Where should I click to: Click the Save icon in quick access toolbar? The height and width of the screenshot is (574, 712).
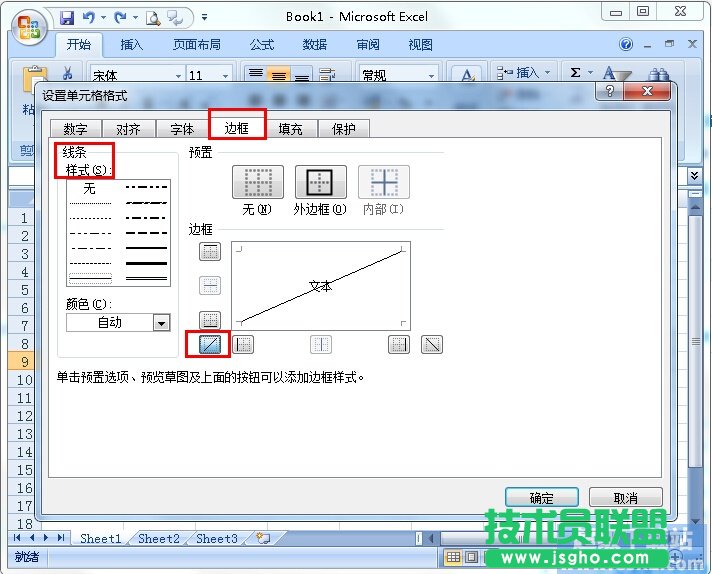click(x=67, y=17)
